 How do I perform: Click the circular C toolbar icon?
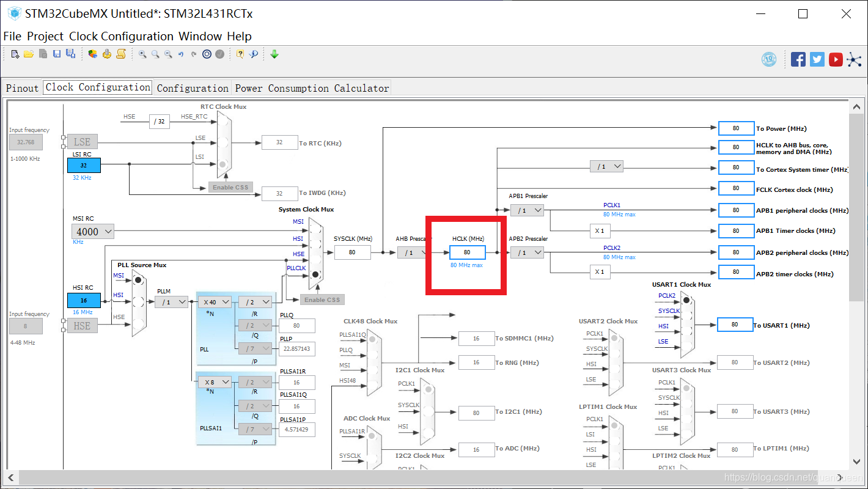(207, 54)
